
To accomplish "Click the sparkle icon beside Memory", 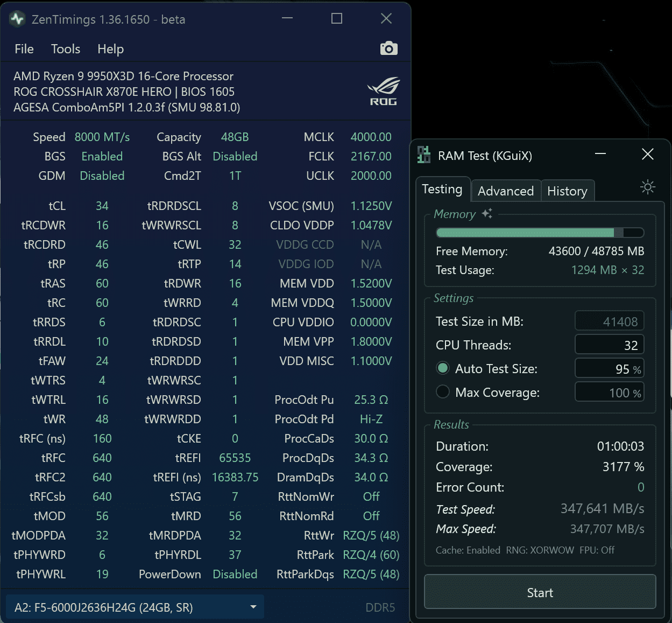I will [x=487, y=213].
